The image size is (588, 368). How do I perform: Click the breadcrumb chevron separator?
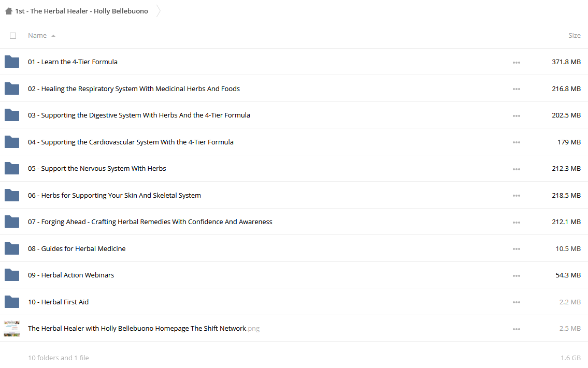coord(158,11)
